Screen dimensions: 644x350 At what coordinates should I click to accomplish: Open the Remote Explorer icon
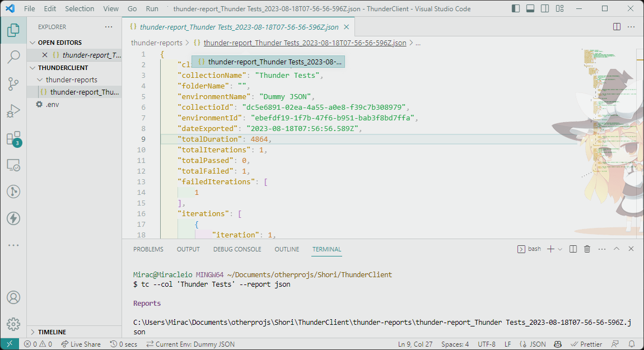(13, 165)
